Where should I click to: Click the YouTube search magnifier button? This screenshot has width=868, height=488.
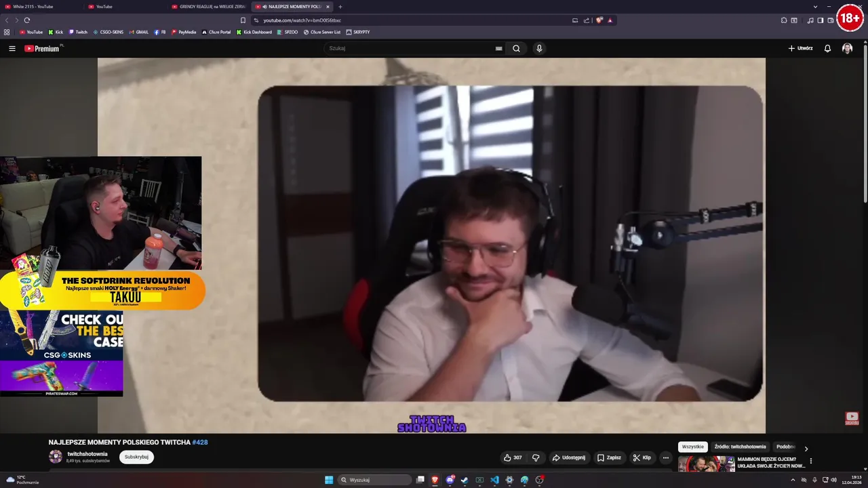tap(516, 48)
